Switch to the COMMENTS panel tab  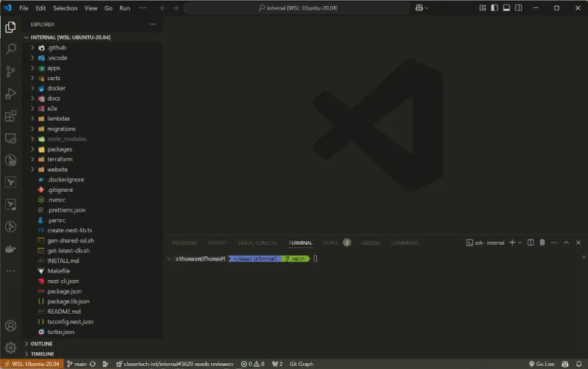(405, 243)
